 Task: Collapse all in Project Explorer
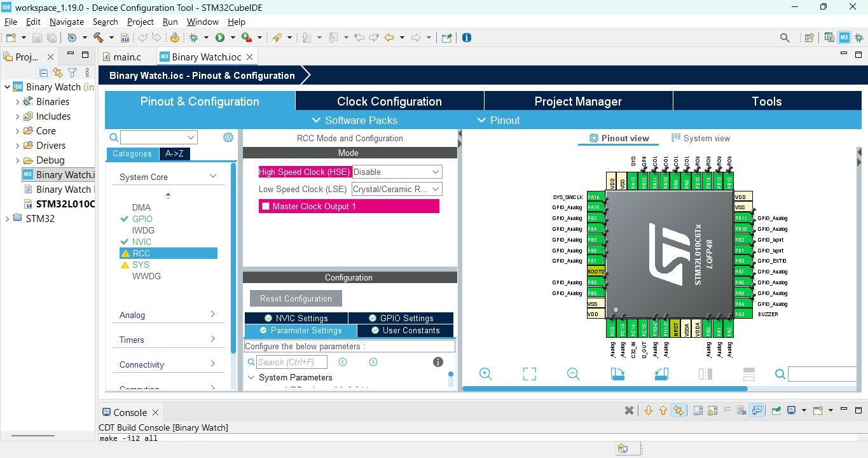(x=44, y=73)
